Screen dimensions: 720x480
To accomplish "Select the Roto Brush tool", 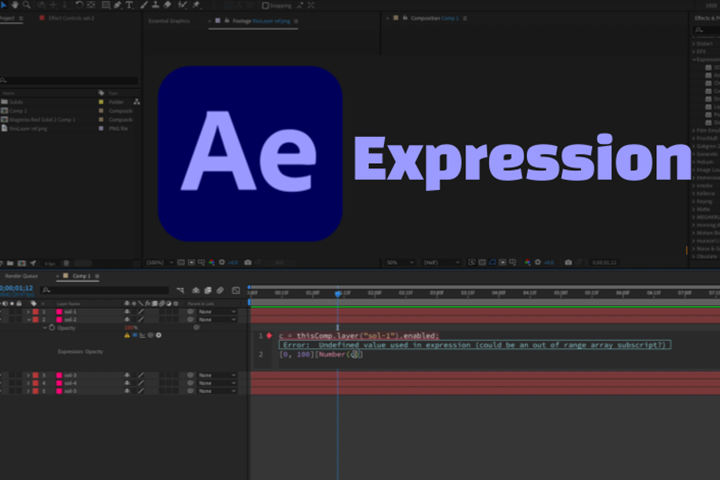I will click(182, 5).
